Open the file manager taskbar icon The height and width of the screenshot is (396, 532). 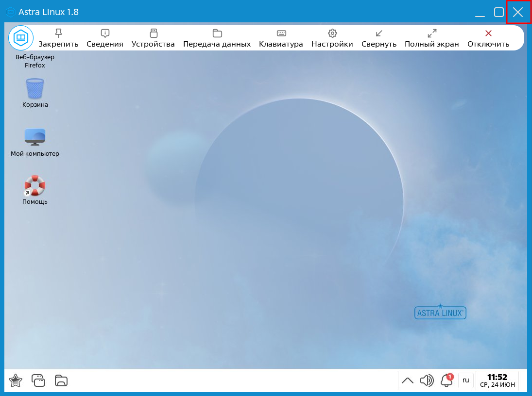pyautogui.click(x=61, y=380)
